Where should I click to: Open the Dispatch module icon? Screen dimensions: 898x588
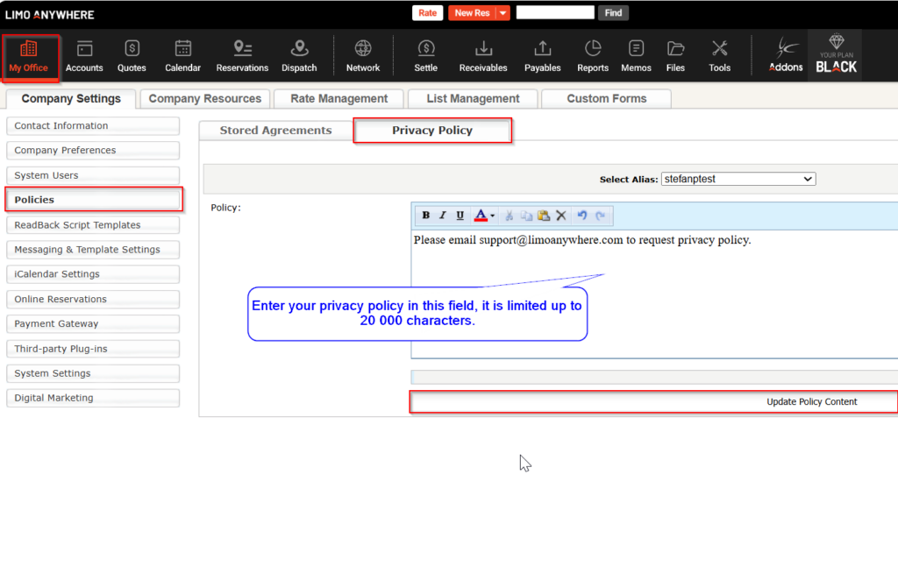click(299, 56)
